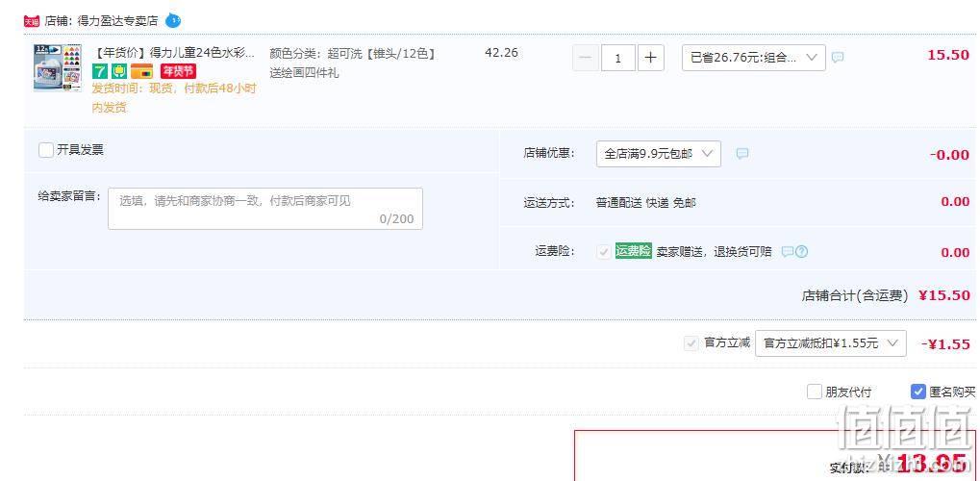Decrease quantity with minus button

[586, 58]
